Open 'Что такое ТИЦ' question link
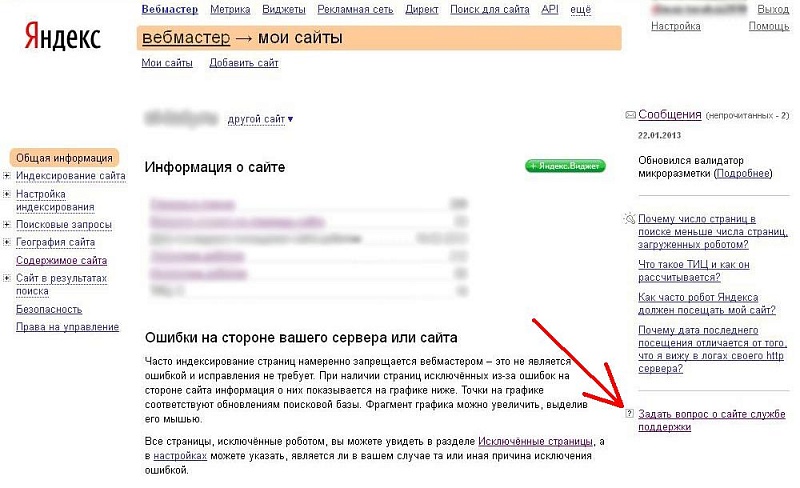The image size is (800, 488). pos(694,271)
